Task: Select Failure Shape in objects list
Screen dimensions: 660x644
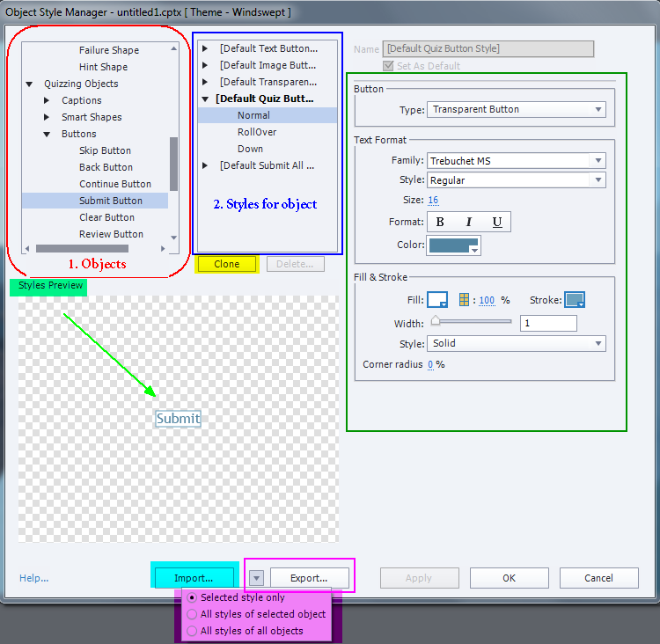Action: point(109,50)
